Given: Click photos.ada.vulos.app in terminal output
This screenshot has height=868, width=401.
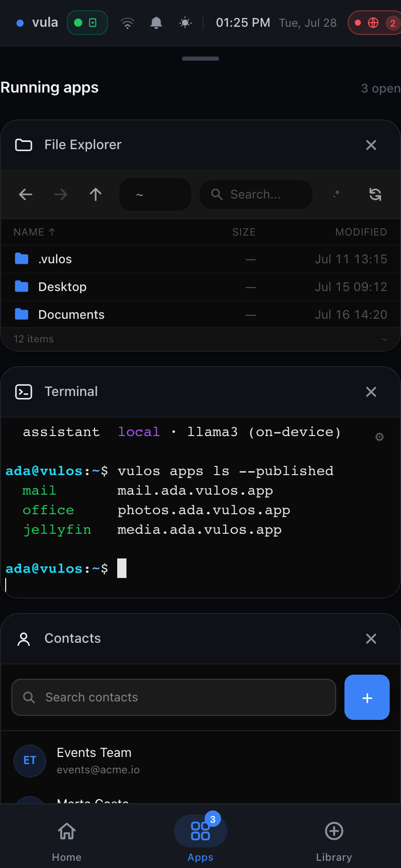Looking at the screenshot, I should coord(204,510).
